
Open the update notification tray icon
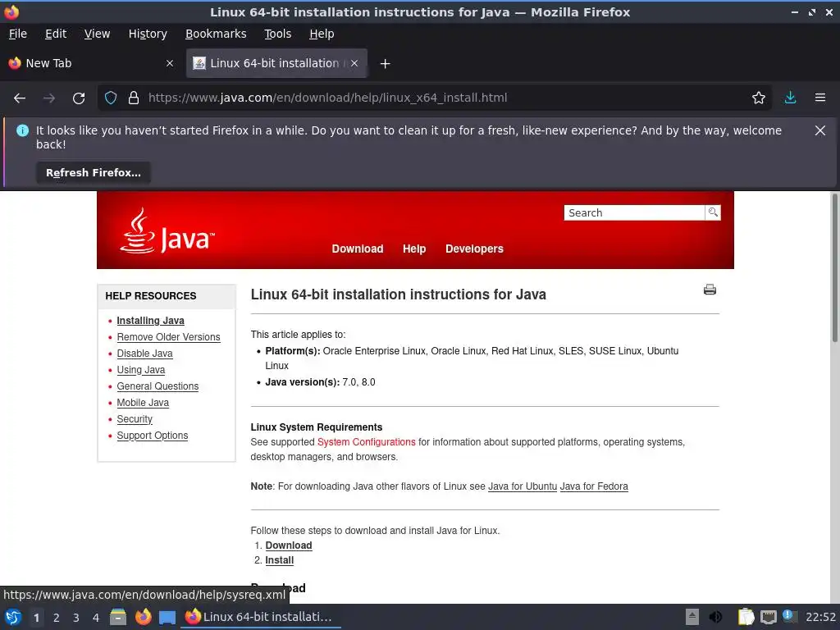[x=788, y=616]
